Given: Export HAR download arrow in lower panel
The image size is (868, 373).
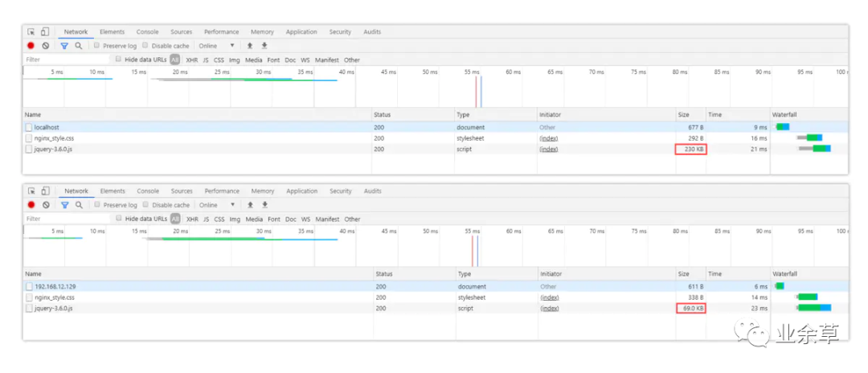Looking at the screenshot, I should [264, 205].
